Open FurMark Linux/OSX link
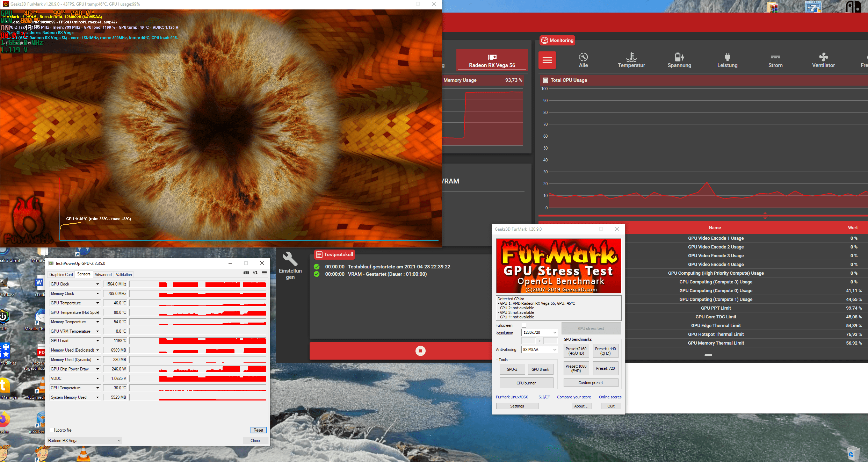Viewport: 868px width, 462px height. click(x=512, y=397)
